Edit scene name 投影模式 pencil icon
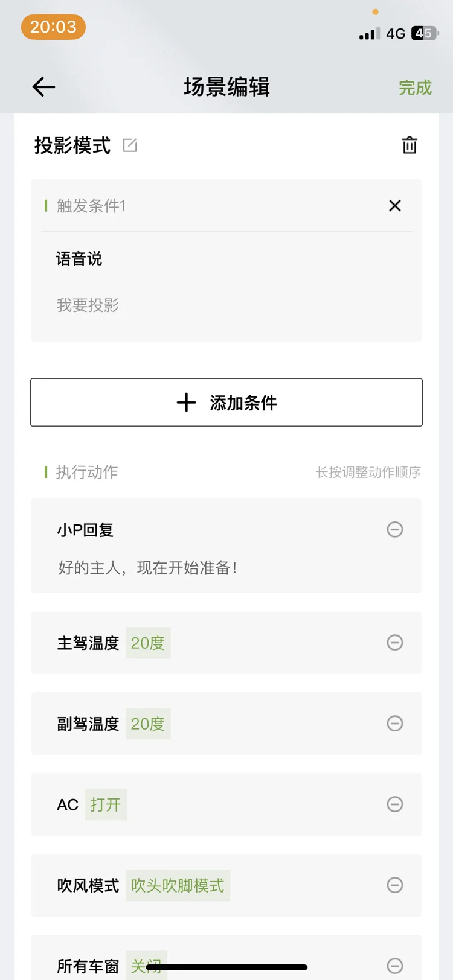This screenshot has height=980, width=453. point(130,145)
